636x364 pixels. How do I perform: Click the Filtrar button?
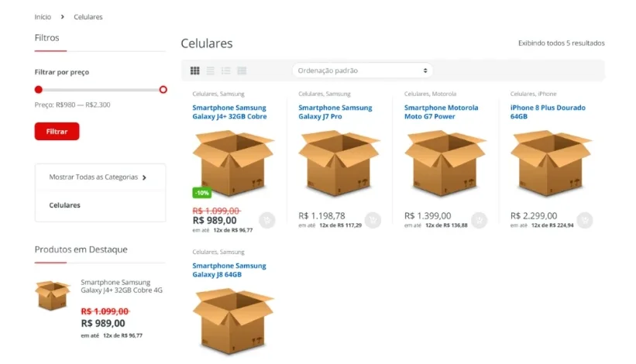click(x=57, y=132)
